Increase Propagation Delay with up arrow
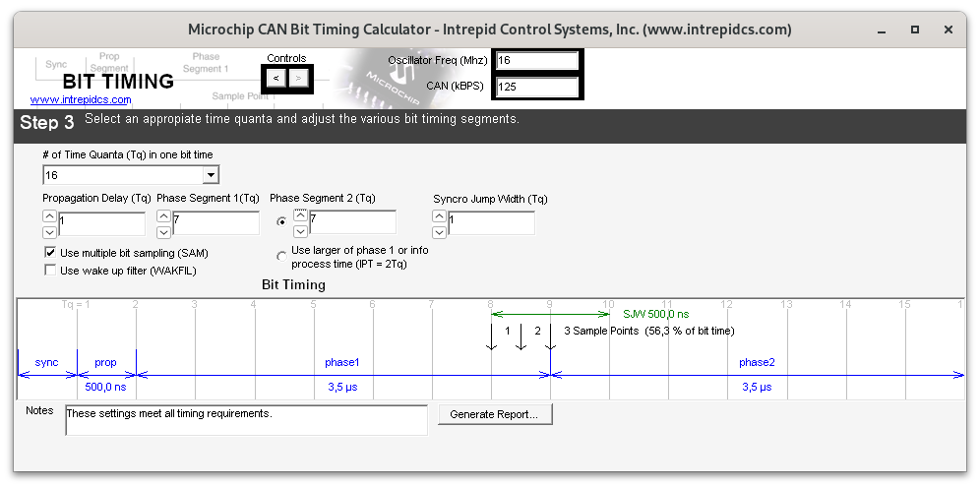Viewport: 980px width, 488px height. (49, 216)
